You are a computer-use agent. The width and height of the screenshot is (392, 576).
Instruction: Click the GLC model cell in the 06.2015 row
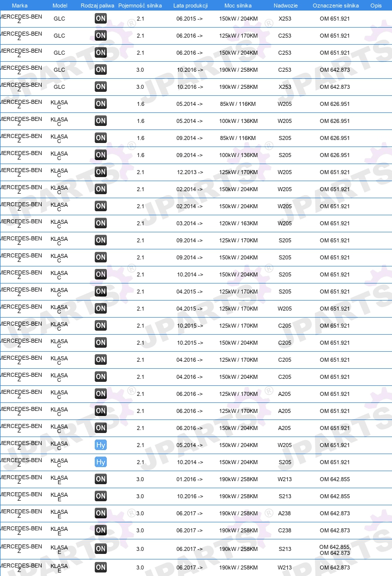point(60,19)
